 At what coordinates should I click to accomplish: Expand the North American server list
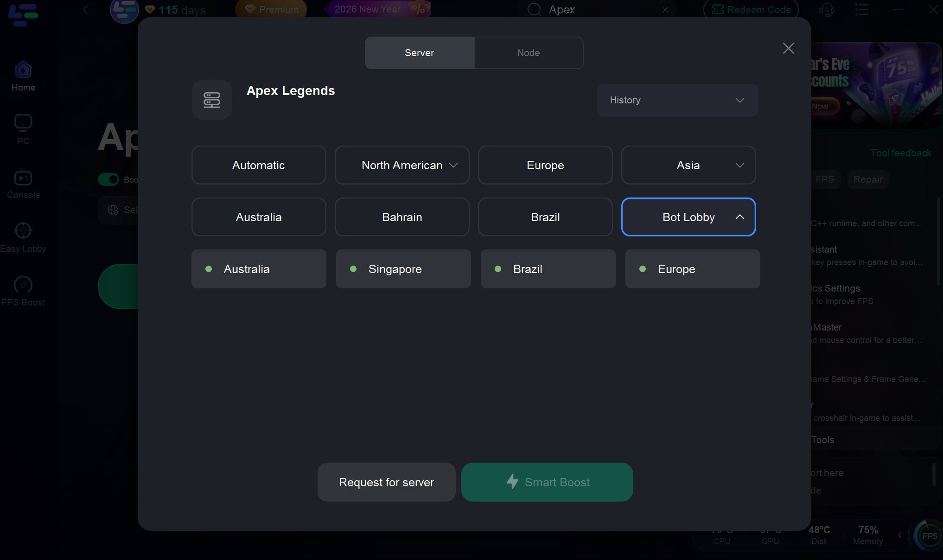point(402,165)
